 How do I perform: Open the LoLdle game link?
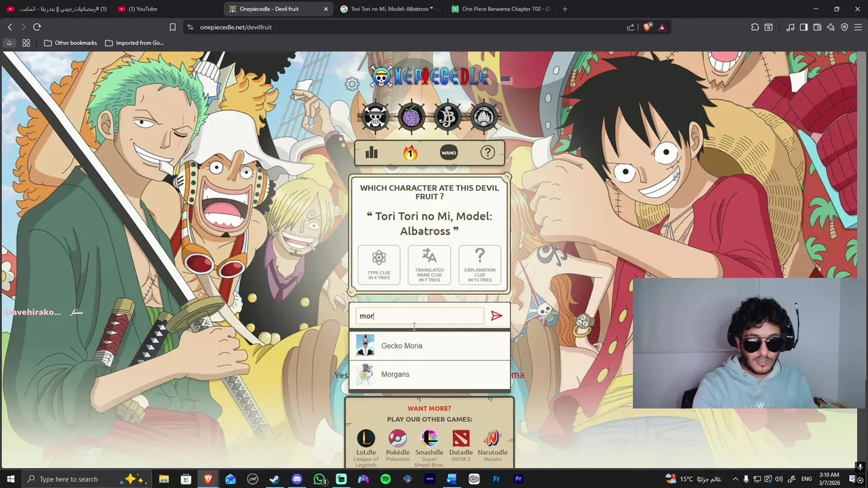pos(366,447)
